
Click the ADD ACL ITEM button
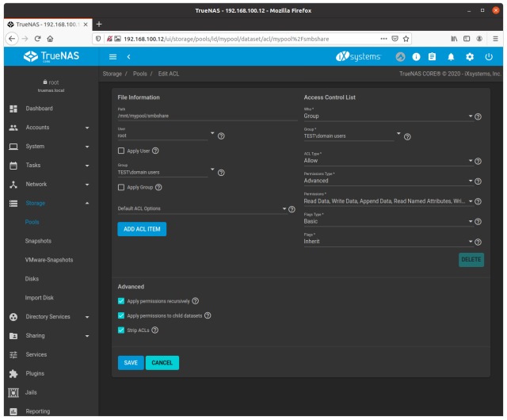click(142, 229)
